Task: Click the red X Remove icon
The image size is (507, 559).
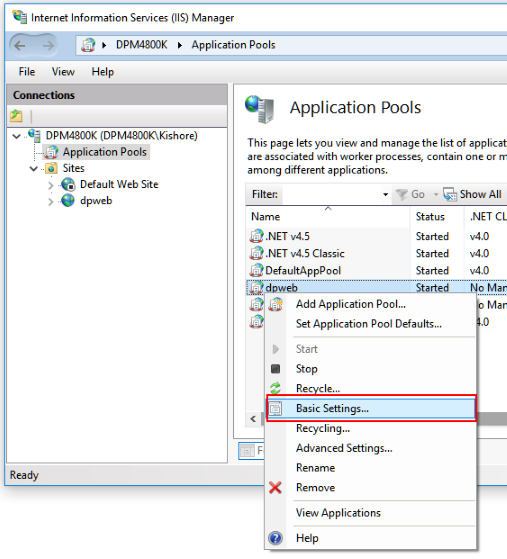Action: tap(275, 487)
